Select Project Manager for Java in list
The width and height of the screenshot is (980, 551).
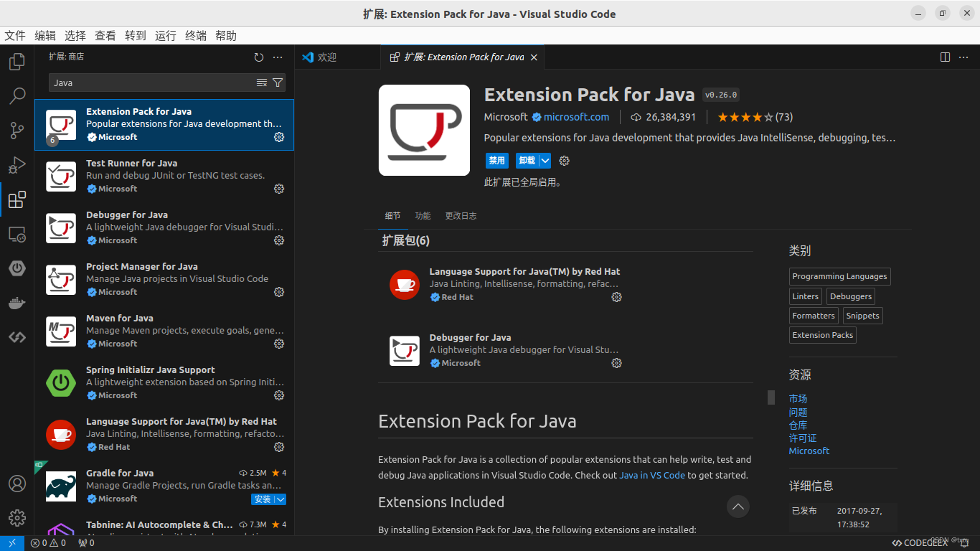pos(164,280)
